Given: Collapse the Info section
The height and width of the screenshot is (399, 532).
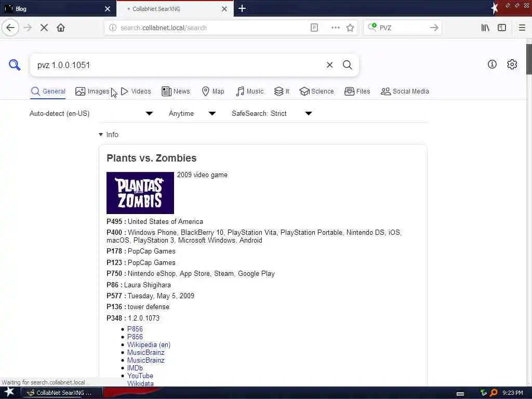Looking at the screenshot, I should [x=109, y=135].
